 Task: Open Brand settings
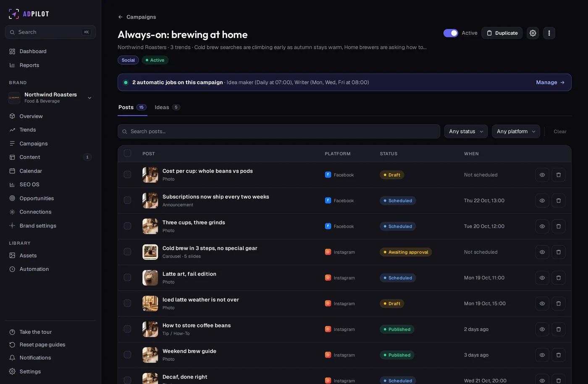50,226
